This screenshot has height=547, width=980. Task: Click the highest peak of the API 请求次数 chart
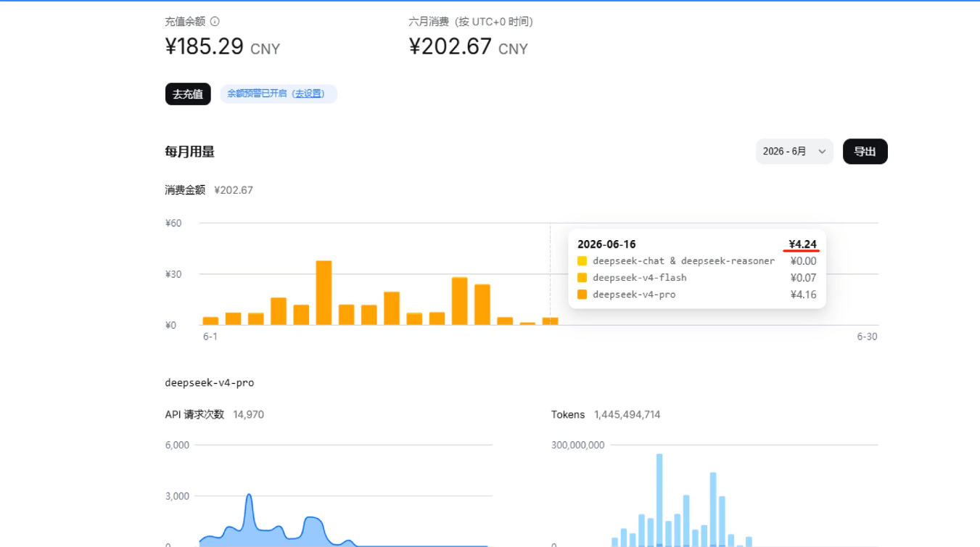point(249,495)
